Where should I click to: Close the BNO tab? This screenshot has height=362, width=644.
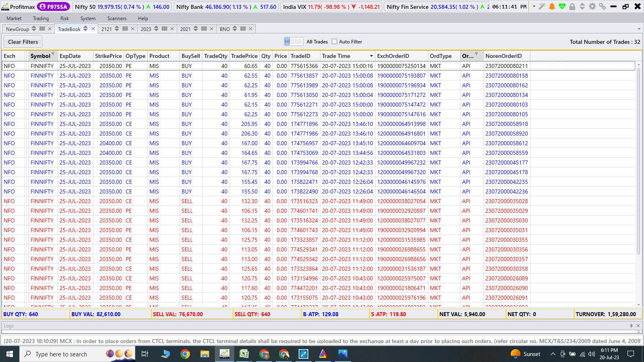(x=251, y=29)
